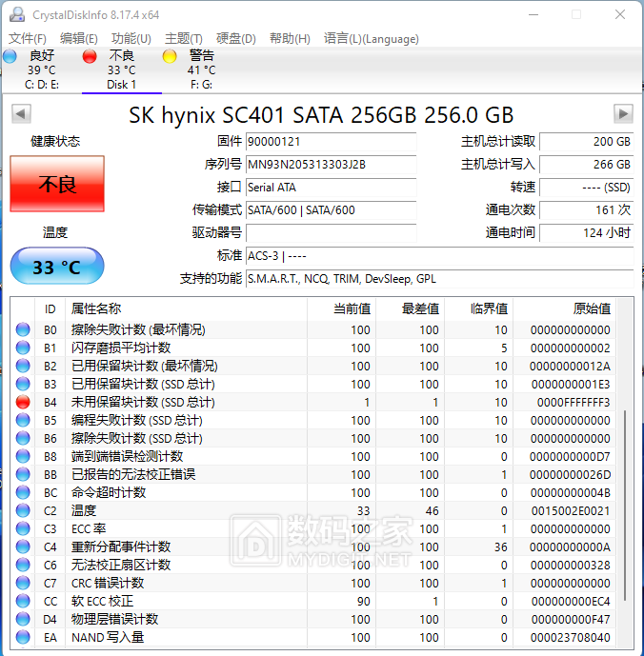Screen dimensions: 644x656
Task: Click the blue status icon for row C2 温度
Action: click(x=23, y=510)
